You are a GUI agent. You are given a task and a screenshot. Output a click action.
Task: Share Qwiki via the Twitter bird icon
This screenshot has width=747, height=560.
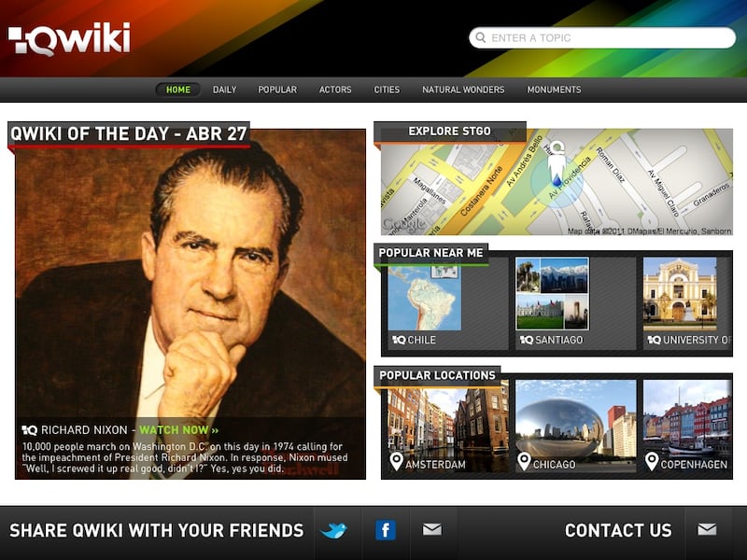[334, 530]
